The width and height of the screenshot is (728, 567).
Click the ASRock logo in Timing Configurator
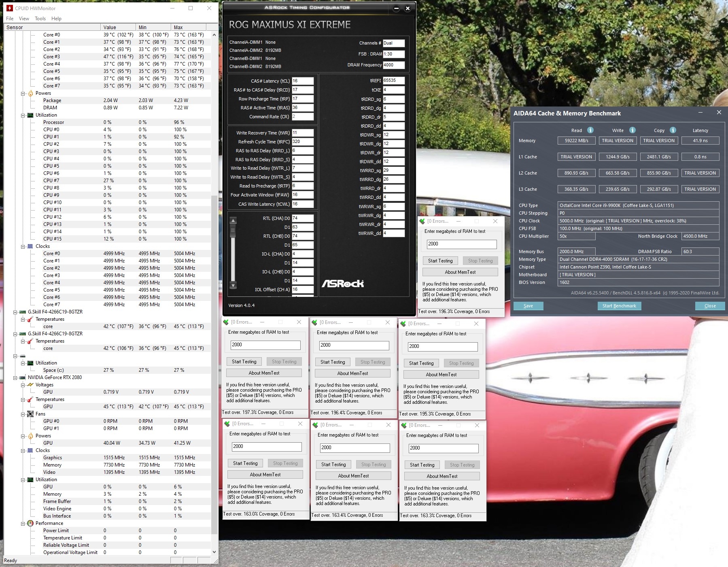[343, 283]
